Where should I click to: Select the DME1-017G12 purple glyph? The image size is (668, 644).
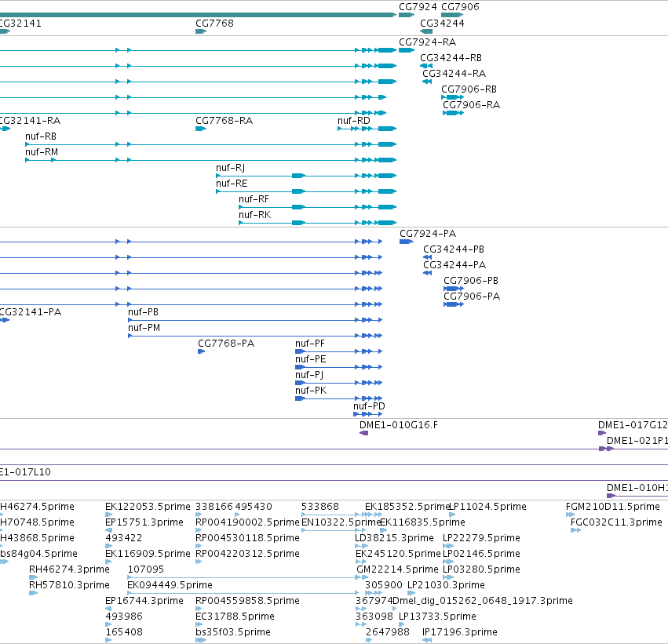602,433
